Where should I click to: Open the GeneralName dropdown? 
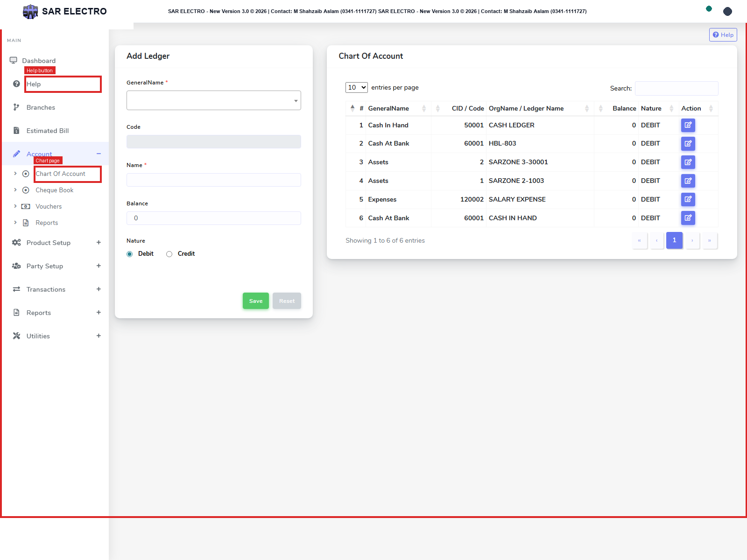214,100
